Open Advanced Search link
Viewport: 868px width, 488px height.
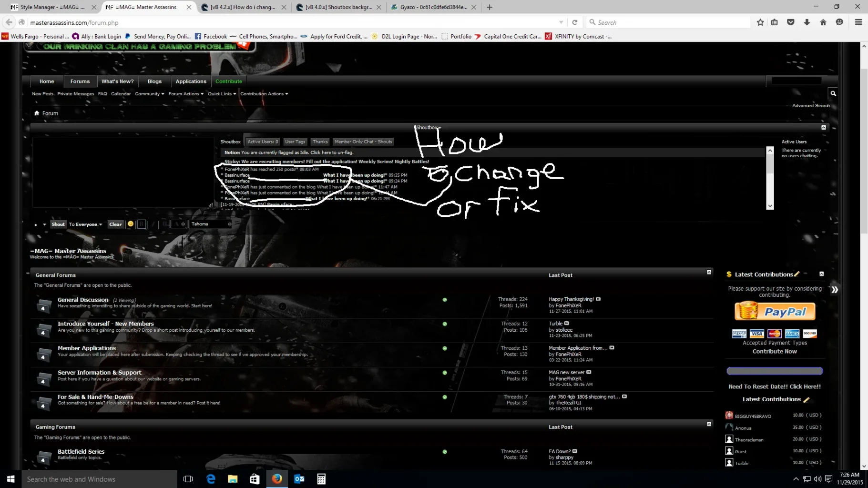click(x=811, y=106)
